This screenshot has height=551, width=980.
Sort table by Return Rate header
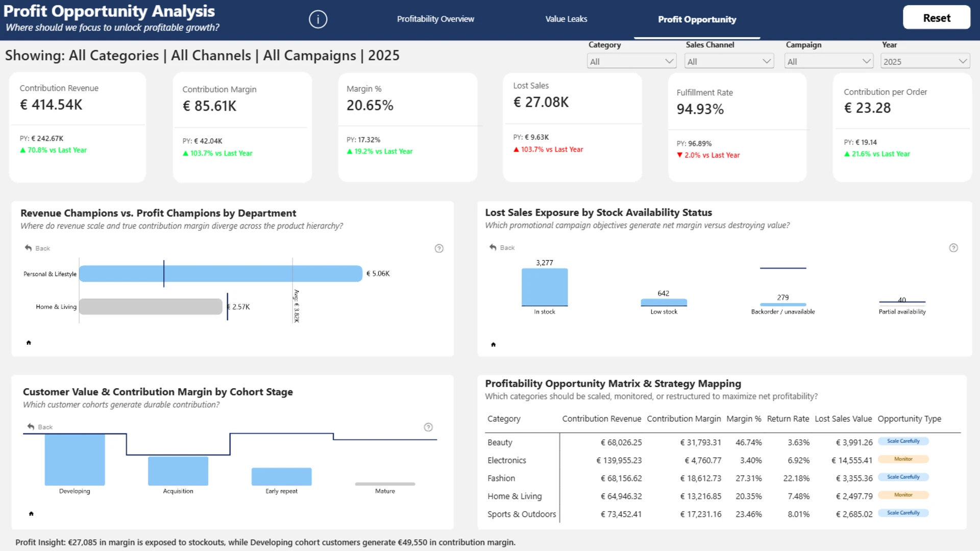pyautogui.click(x=788, y=418)
